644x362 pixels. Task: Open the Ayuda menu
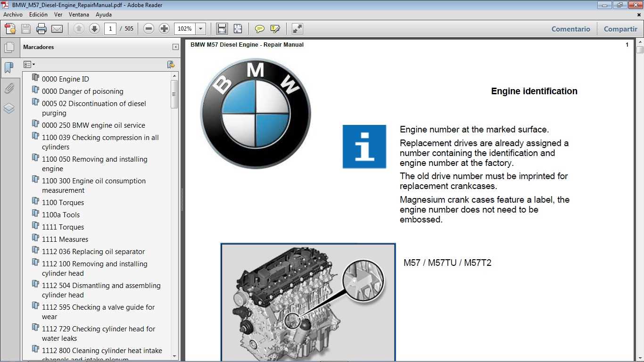[104, 15]
